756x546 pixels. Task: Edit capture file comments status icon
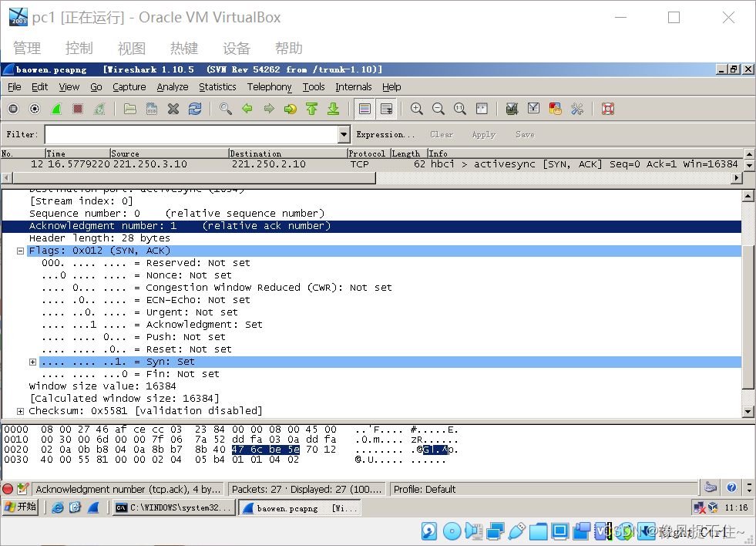coord(22,489)
